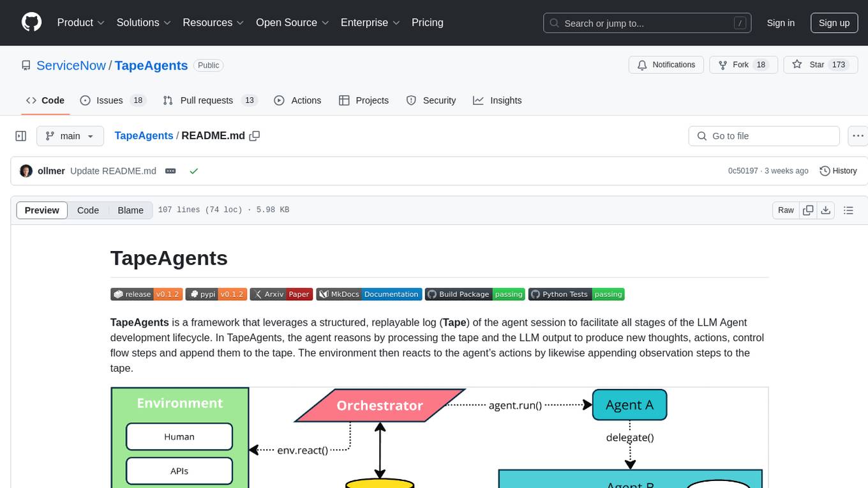This screenshot has height=488, width=868.
Task: Open commit 0c50197
Action: coord(743,171)
